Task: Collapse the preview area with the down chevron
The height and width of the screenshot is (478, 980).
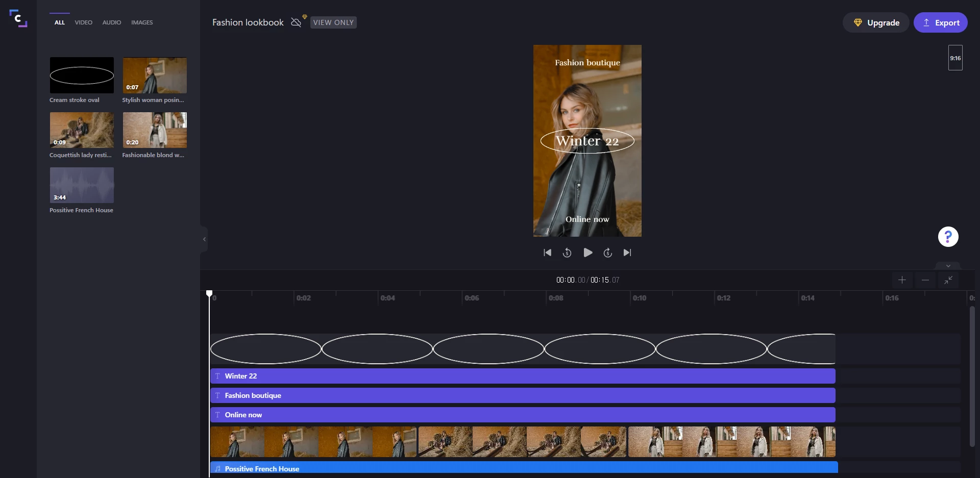Action: 948,265
